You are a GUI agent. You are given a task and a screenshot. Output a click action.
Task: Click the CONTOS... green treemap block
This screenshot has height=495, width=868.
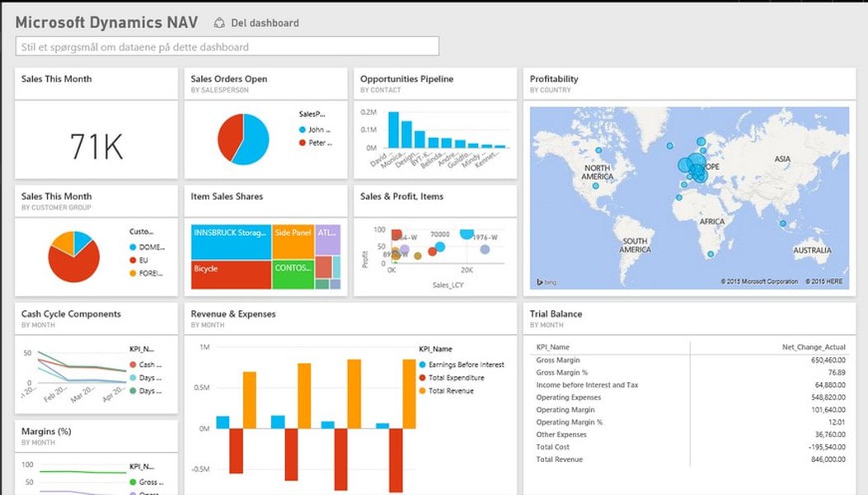click(x=293, y=275)
